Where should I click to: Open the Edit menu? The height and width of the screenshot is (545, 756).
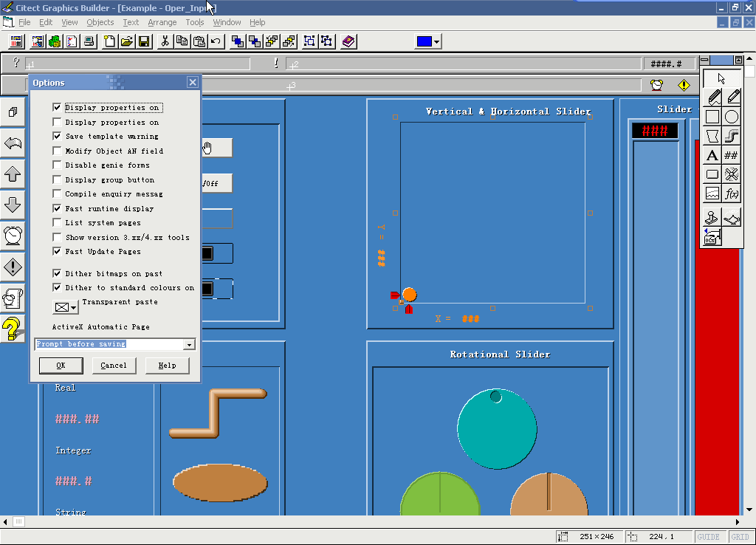pos(46,22)
